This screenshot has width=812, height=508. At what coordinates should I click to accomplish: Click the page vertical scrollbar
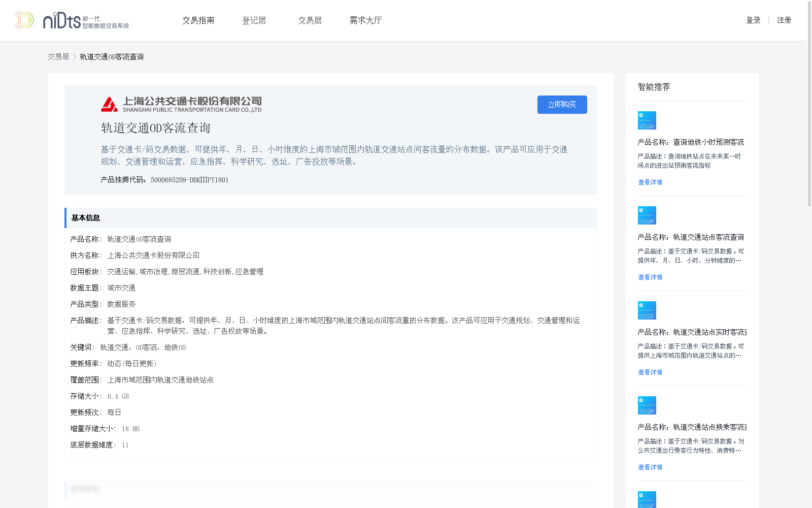click(x=809, y=104)
